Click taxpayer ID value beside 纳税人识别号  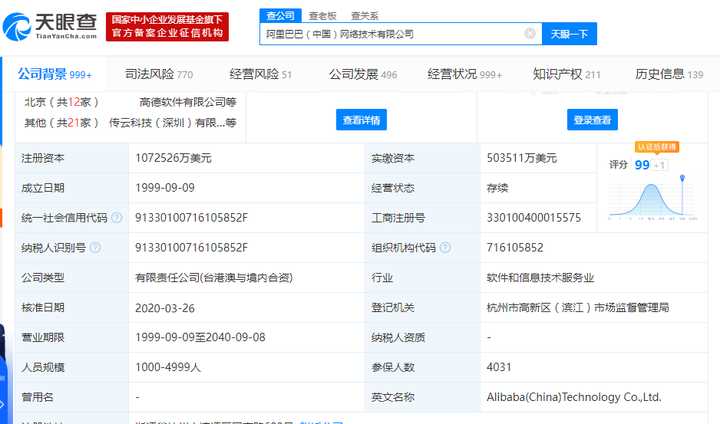coord(191,248)
